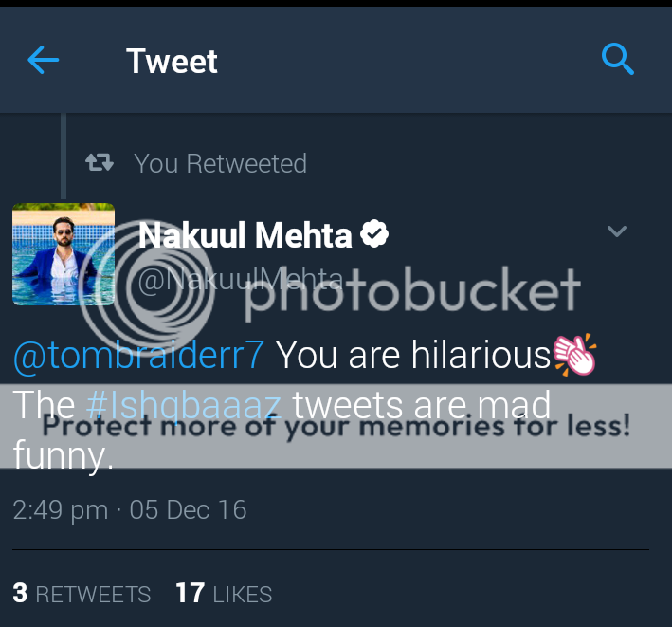
Task: View the 3 Retweets list
Action: 82,594
